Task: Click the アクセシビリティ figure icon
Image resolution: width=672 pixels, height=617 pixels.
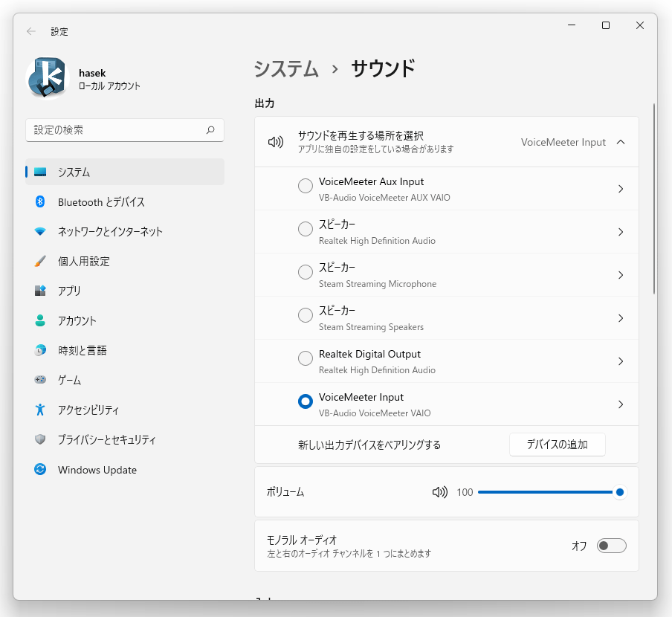Action: coord(40,410)
